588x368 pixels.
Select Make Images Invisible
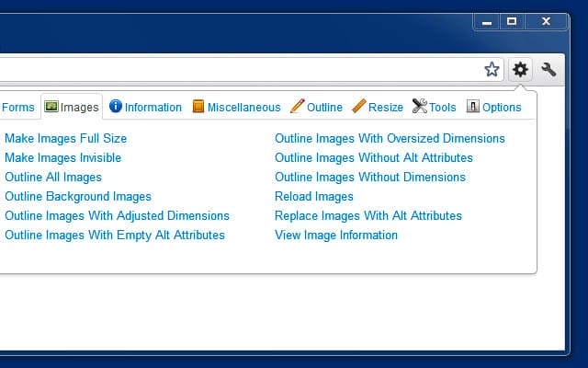(62, 158)
